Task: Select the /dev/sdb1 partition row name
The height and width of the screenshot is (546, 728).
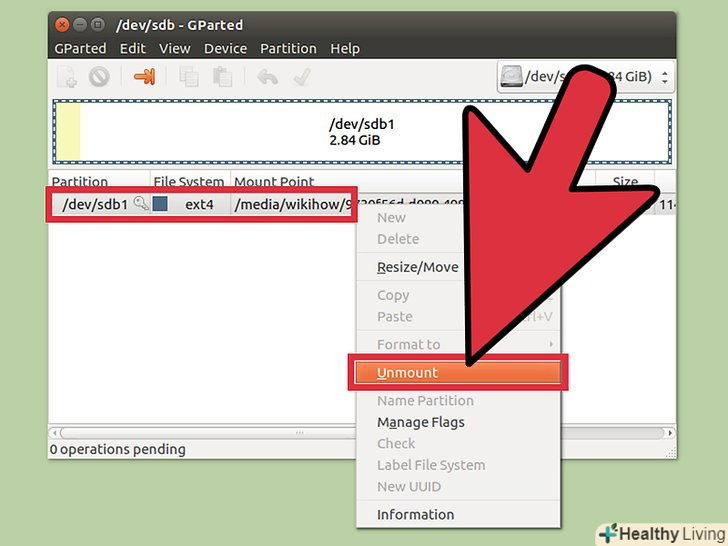Action: coord(95,204)
